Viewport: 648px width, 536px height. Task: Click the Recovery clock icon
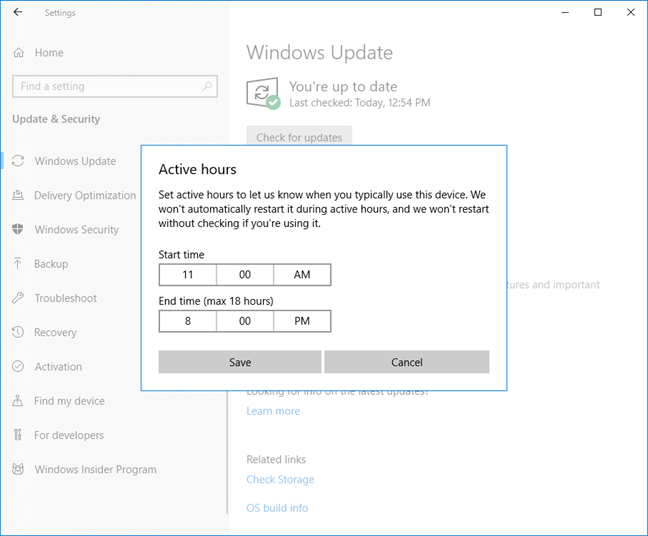[x=18, y=332]
